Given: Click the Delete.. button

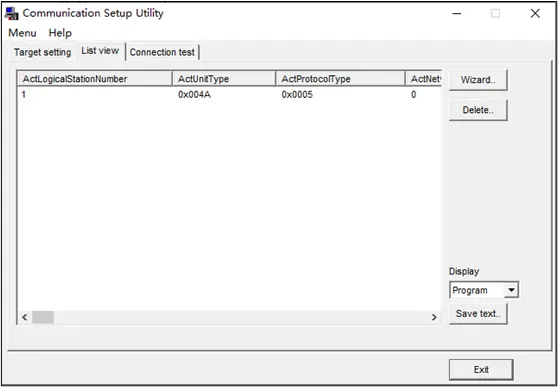Looking at the screenshot, I should click(x=478, y=110).
